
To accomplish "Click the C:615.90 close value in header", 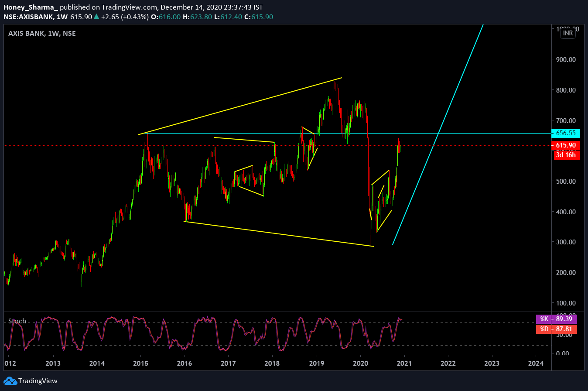I will tap(259, 17).
